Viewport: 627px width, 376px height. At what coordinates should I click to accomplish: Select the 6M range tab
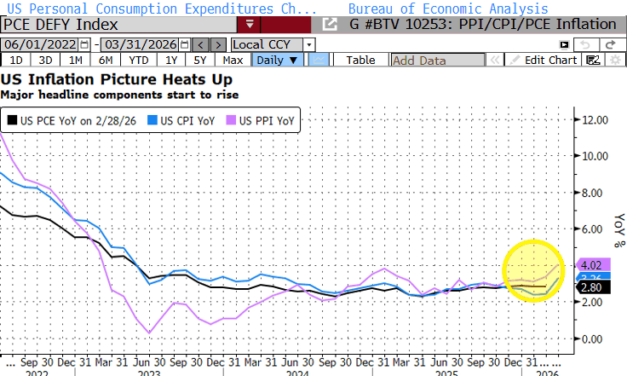point(106,60)
